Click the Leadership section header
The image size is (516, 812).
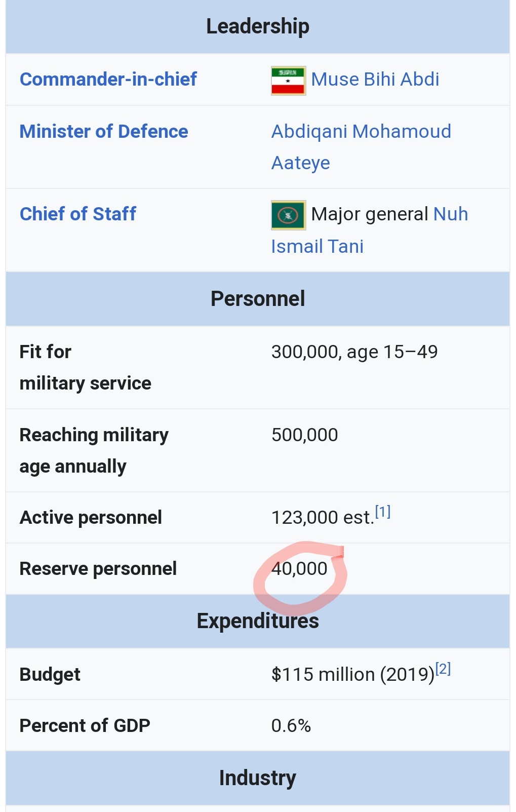tap(258, 27)
